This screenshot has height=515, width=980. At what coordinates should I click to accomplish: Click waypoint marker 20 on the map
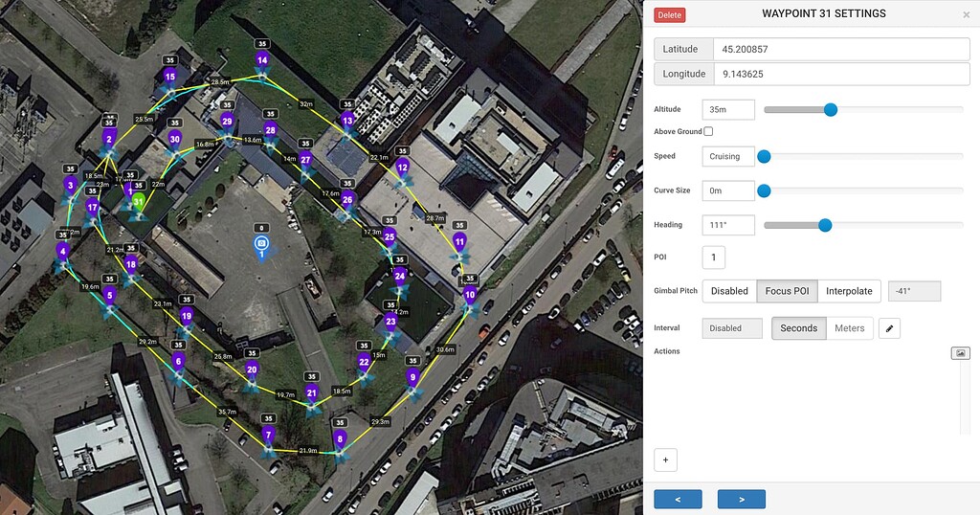click(252, 370)
